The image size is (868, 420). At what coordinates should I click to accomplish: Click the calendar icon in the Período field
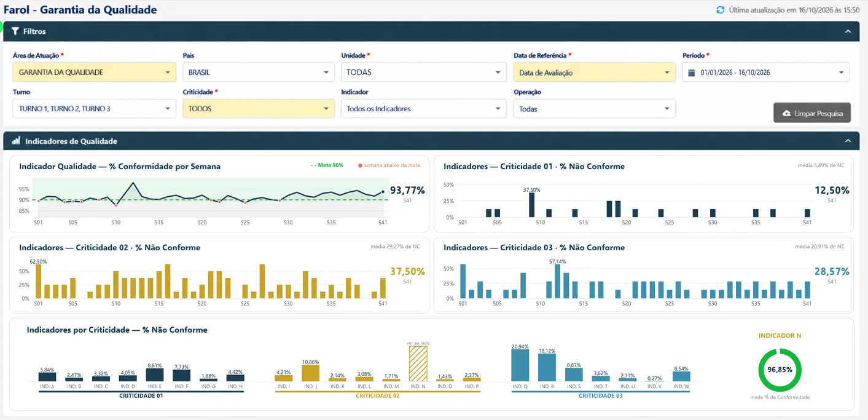[692, 73]
